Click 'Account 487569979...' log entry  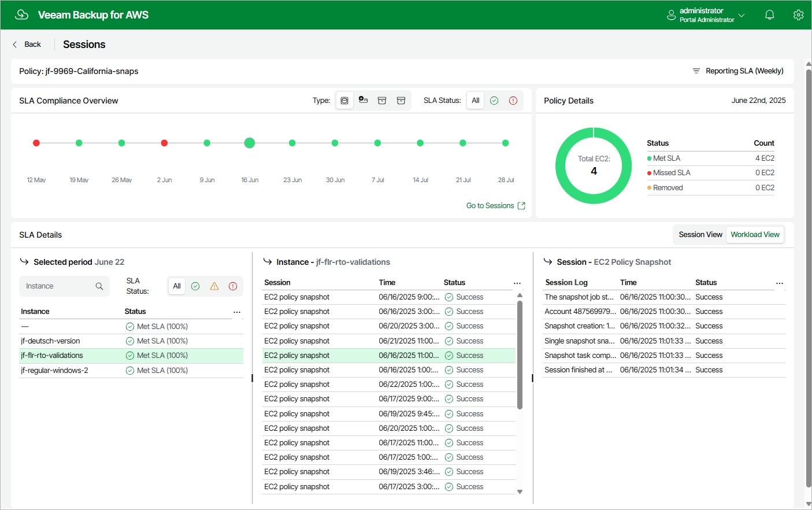[x=665, y=312]
